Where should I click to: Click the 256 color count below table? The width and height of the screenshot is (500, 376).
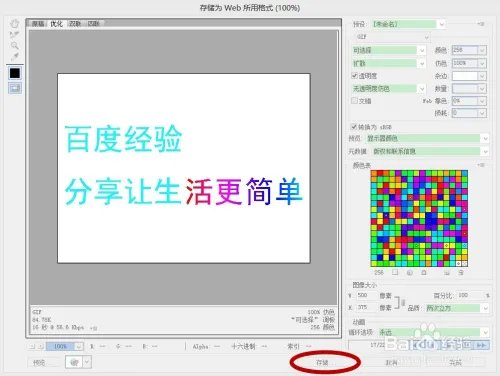[379, 272]
